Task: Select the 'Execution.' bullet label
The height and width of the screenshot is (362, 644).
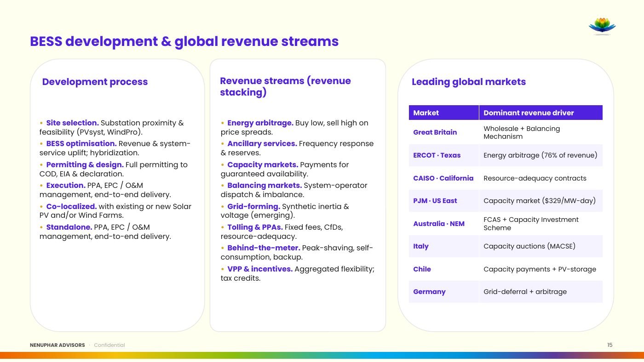Action: (x=66, y=185)
